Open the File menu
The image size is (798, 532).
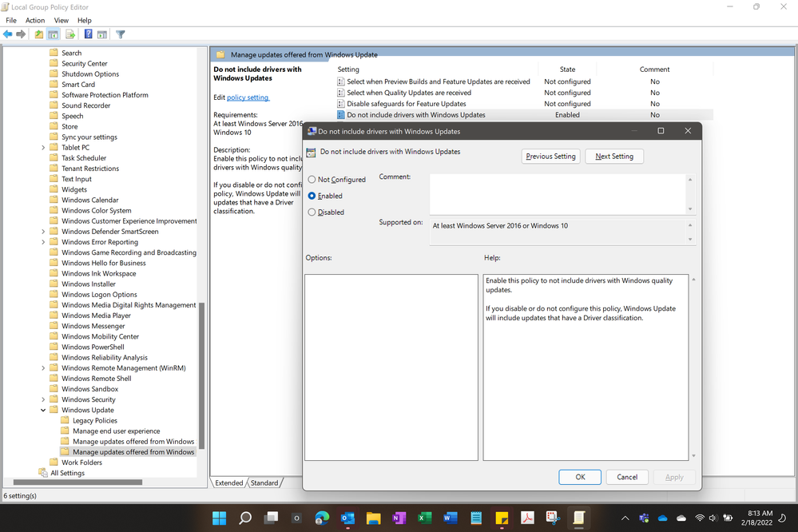pyautogui.click(x=11, y=20)
